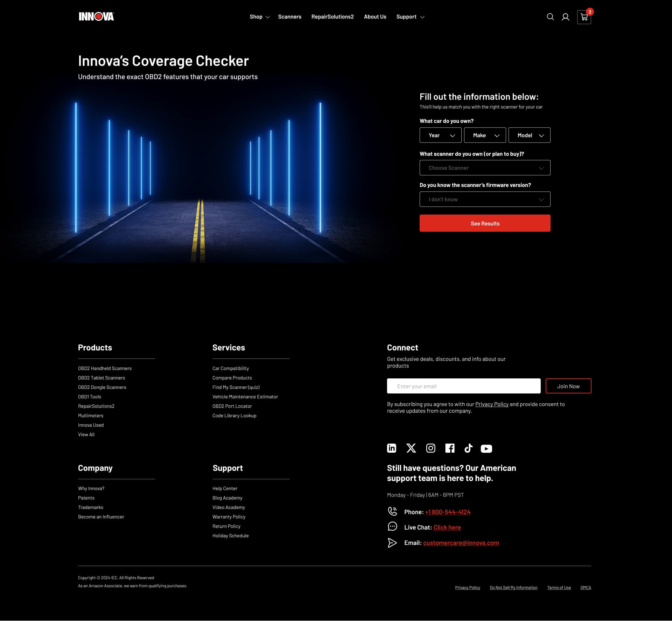The image size is (672, 621).
Task: Open the Make dropdown
Action: pyautogui.click(x=485, y=135)
